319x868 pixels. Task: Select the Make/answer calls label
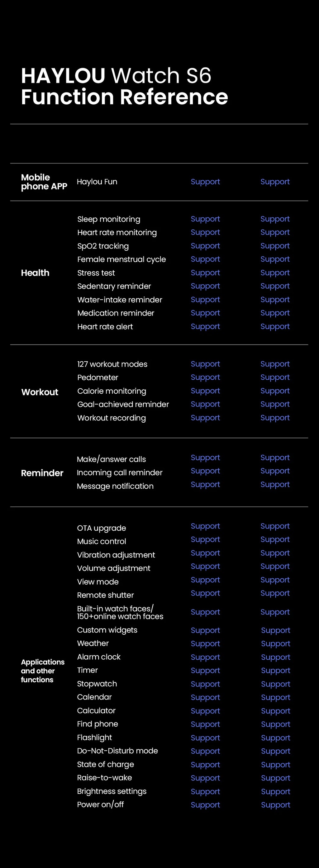(x=111, y=459)
